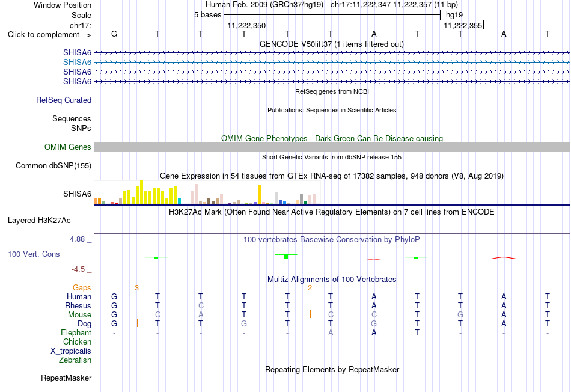Click the 11,222,350 position marker
Viewport: 571px width, 392px height.
246,25
